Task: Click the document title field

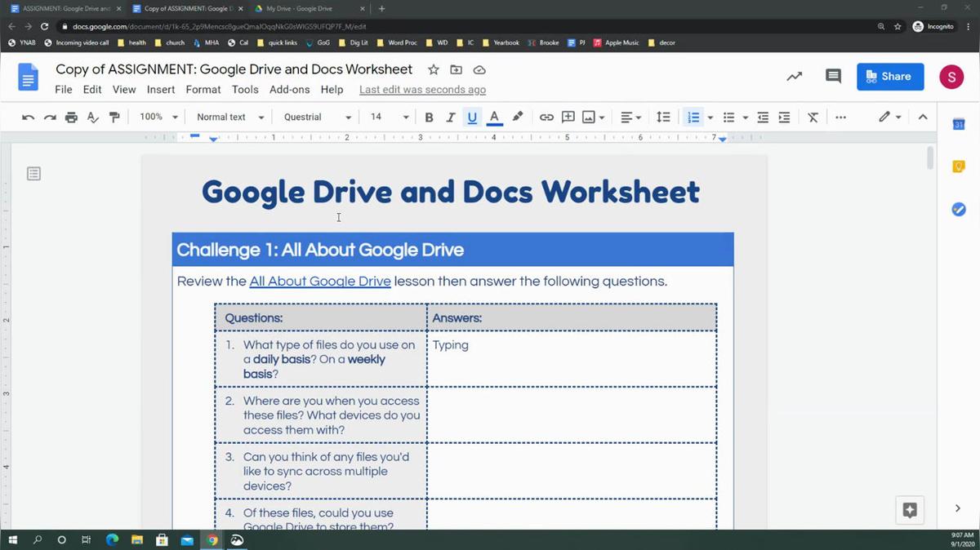Action: point(234,70)
